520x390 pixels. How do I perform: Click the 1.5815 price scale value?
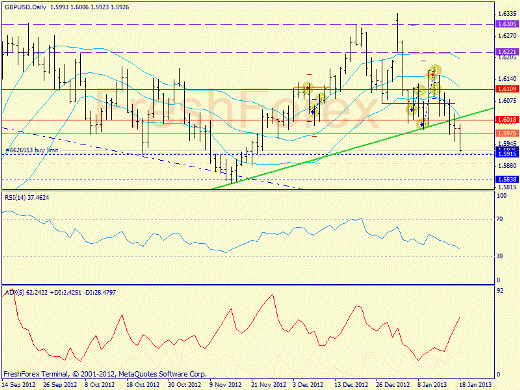507,187
